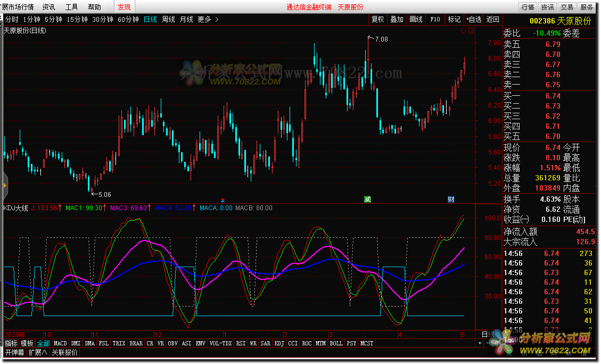Switch to the ASI indicator
This screenshot has height=364, width=601.
click(x=187, y=343)
